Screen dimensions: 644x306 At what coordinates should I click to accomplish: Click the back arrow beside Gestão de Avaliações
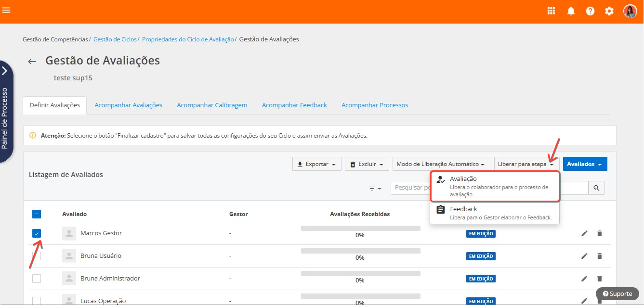[32, 62]
